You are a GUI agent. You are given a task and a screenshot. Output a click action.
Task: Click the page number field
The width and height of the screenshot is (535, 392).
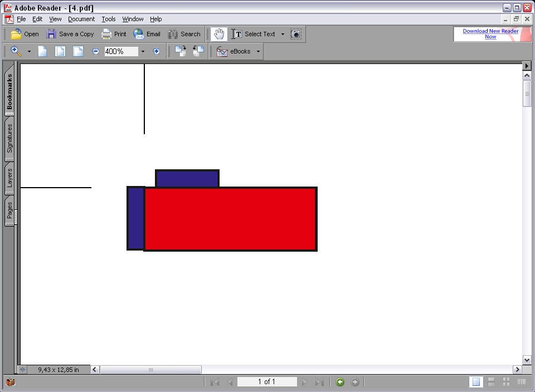tap(266, 382)
